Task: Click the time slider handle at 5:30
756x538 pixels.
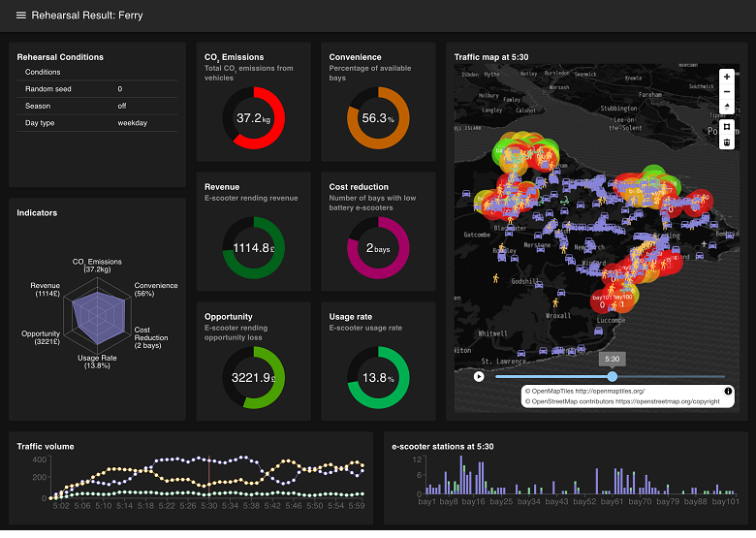Action: tap(612, 376)
